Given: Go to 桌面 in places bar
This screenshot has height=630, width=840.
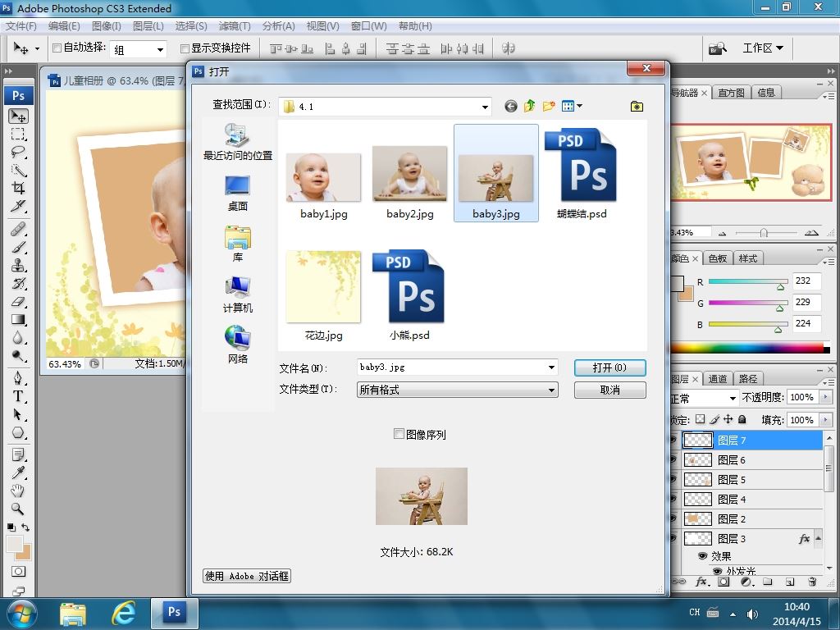Looking at the screenshot, I should 237,193.
